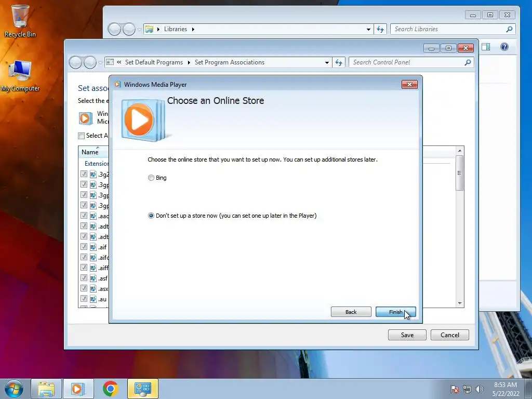
Task: Toggle the .aac extension checkbox
Action: pyautogui.click(x=84, y=216)
